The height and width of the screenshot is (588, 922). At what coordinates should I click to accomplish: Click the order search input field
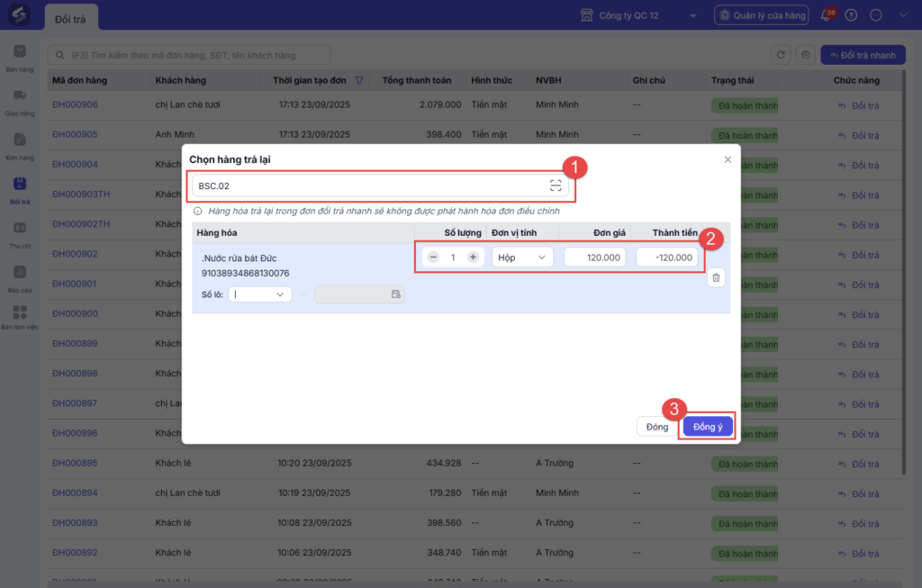(x=189, y=55)
